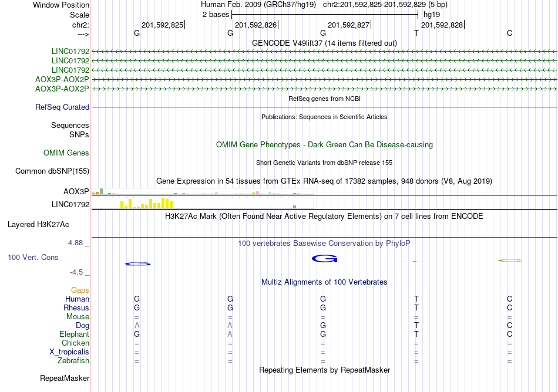Screen dimensions: 558x392
Task: Click the Human species row label
Action: 77,299
